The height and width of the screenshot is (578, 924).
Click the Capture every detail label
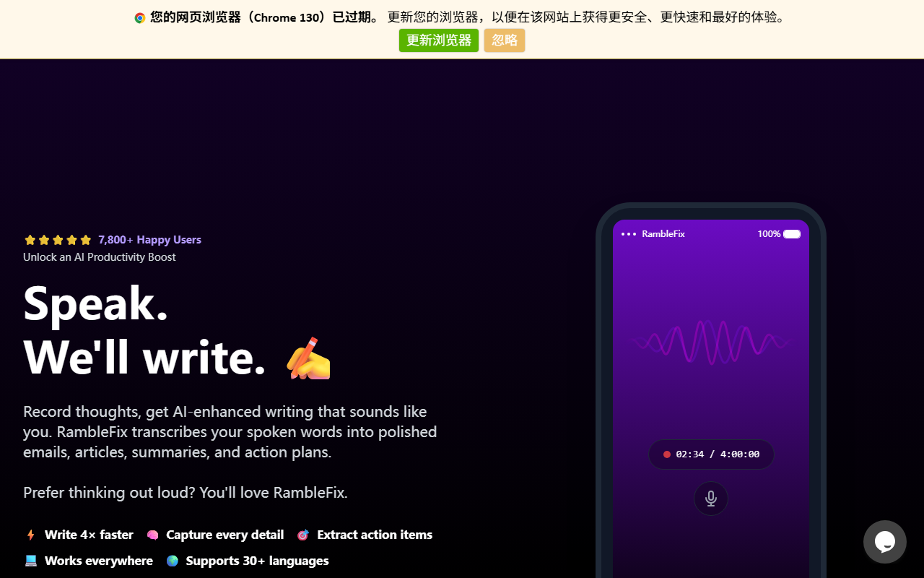[225, 535]
